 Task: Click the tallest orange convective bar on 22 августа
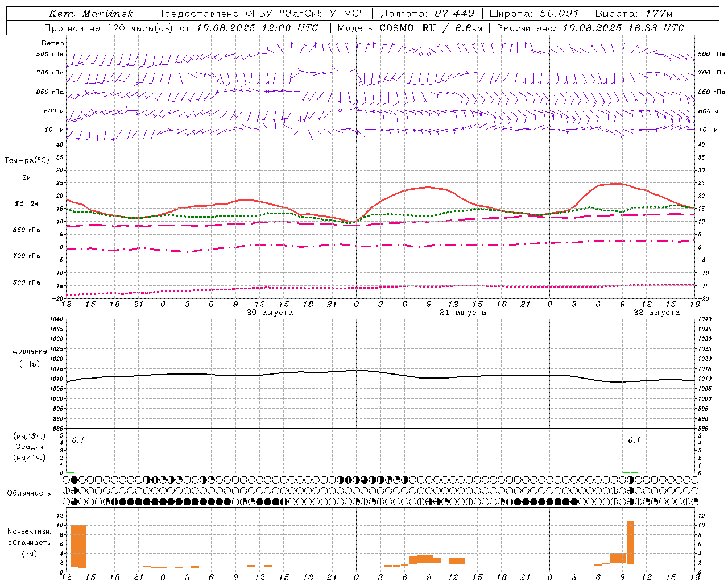tap(630, 542)
